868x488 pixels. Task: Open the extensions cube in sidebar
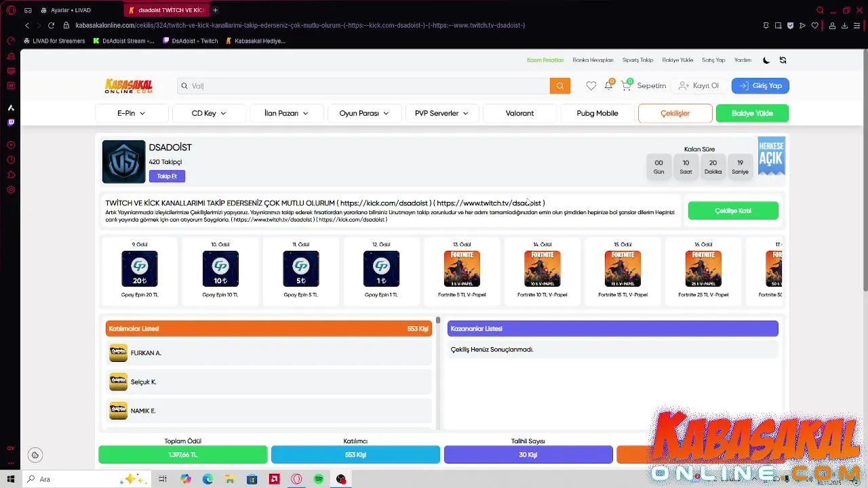(11, 175)
